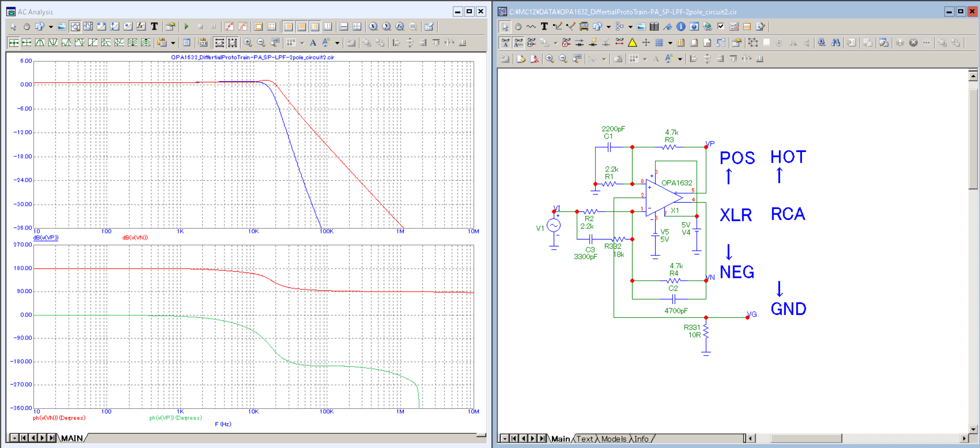This screenshot has width=980, height=448.
Task: Click the OPA1632 op-amp label in schematic
Action: coord(676,183)
